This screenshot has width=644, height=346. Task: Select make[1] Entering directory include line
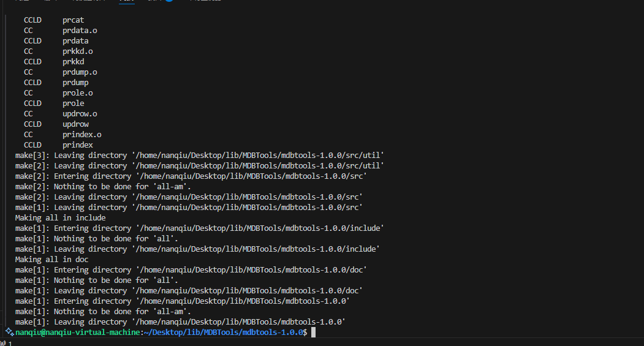pyautogui.click(x=200, y=228)
